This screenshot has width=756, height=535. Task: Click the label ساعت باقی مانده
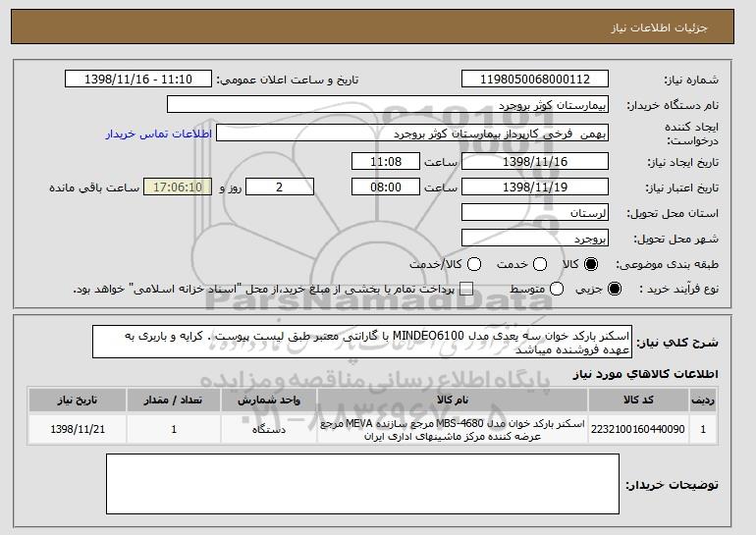pyautogui.click(x=94, y=187)
